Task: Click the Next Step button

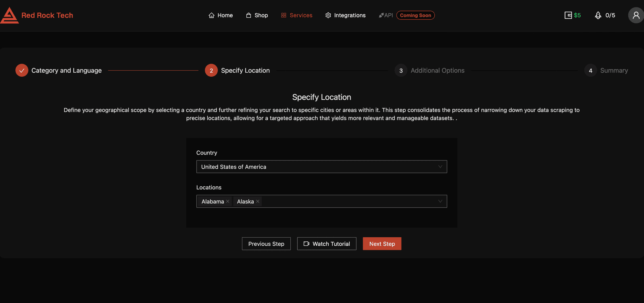Action: [382, 244]
